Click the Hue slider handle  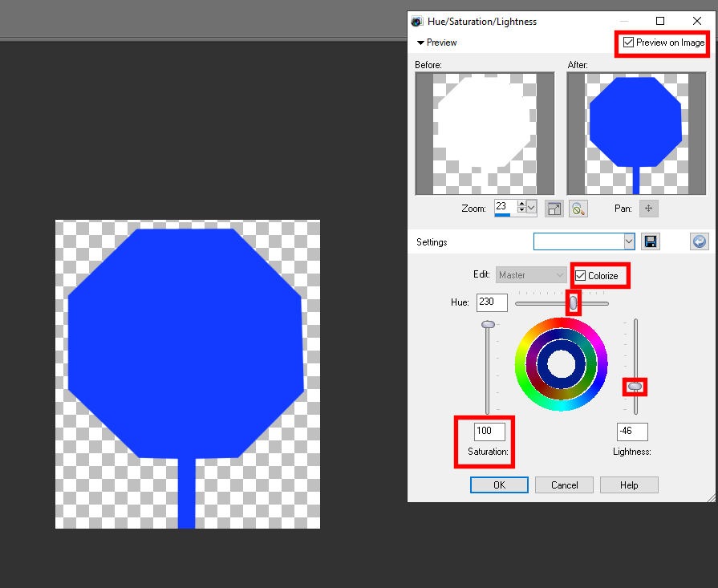click(x=573, y=302)
